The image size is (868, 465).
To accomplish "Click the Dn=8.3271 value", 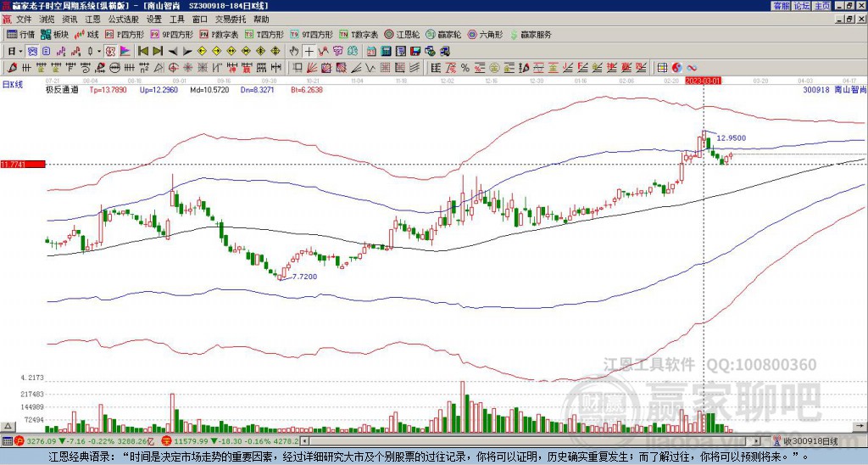I will click(259, 89).
